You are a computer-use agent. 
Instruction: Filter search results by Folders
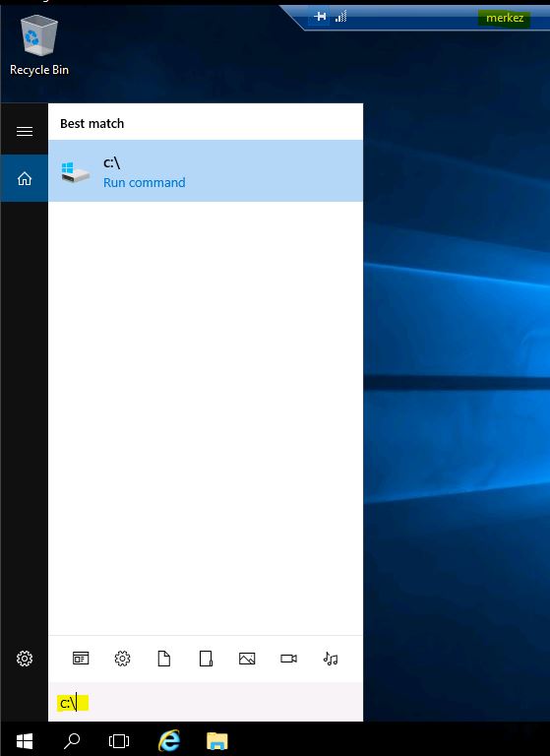[x=206, y=659]
